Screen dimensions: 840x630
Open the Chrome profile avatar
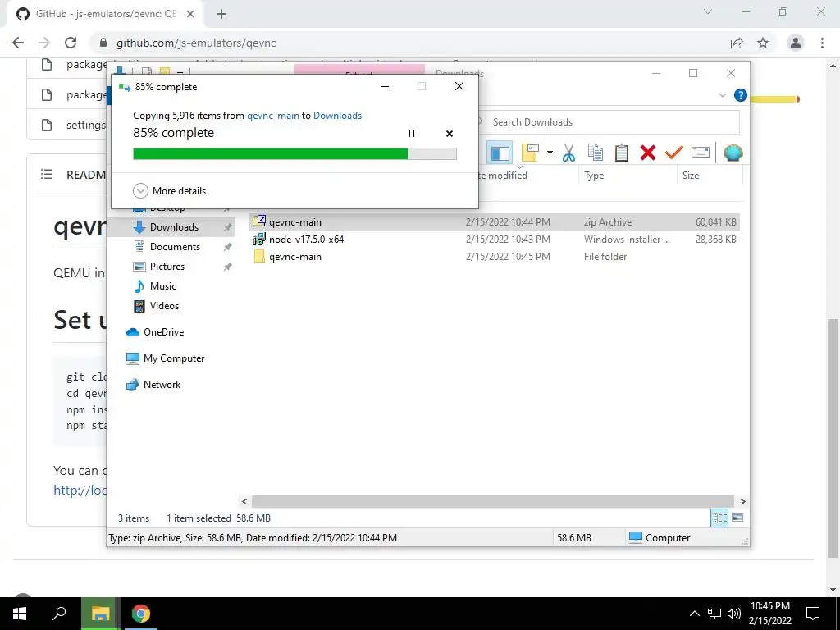pos(796,43)
